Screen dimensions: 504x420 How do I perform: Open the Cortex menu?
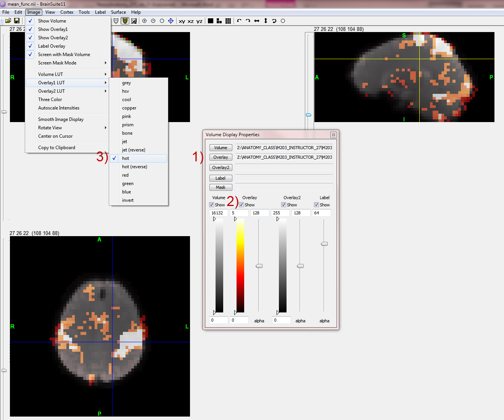point(67,12)
